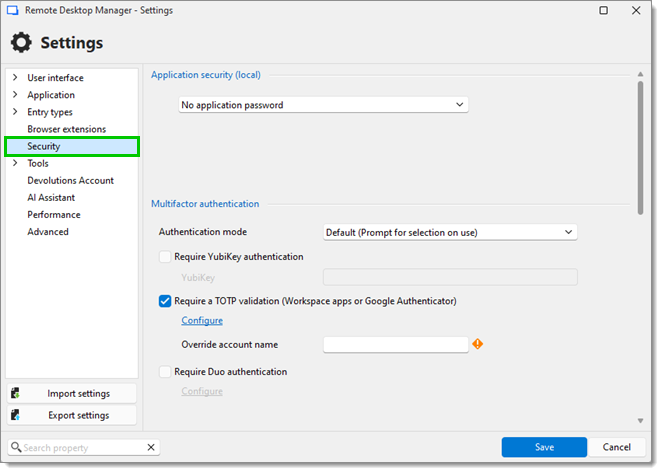Select Application in the sidebar
Viewport: 662px width, 473px height.
click(51, 95)
